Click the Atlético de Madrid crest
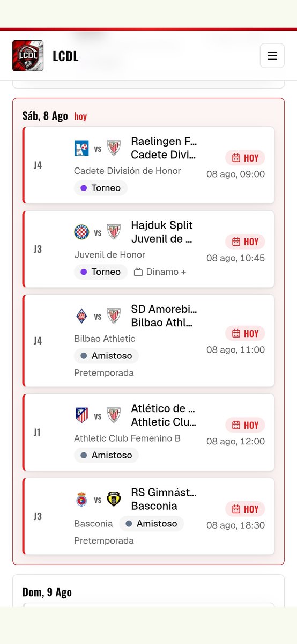297x644 pixels. (x=81, y=415)
